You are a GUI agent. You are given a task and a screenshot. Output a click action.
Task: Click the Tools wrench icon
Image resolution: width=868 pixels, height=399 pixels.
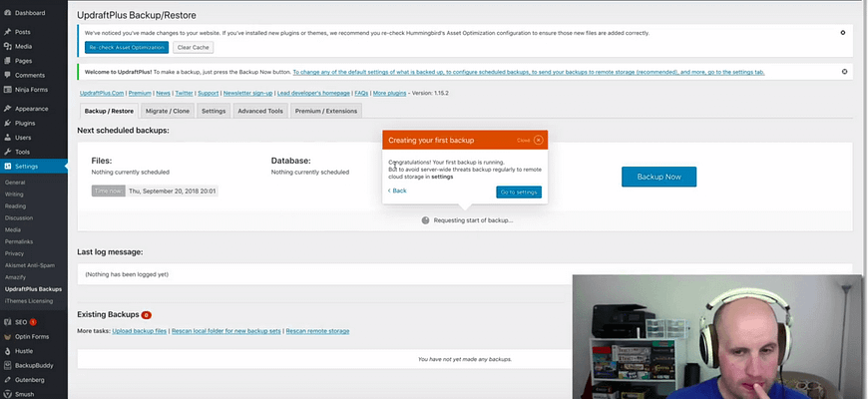click(7, 152)
